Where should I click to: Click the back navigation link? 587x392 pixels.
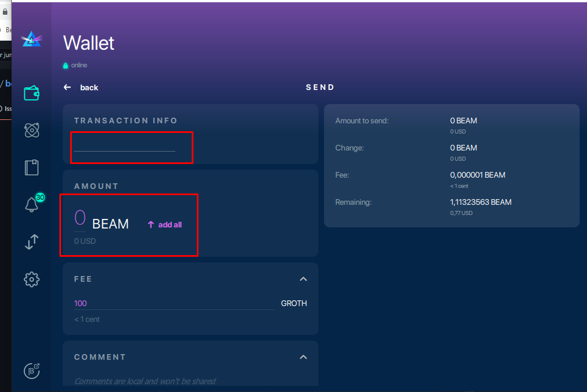88,87
